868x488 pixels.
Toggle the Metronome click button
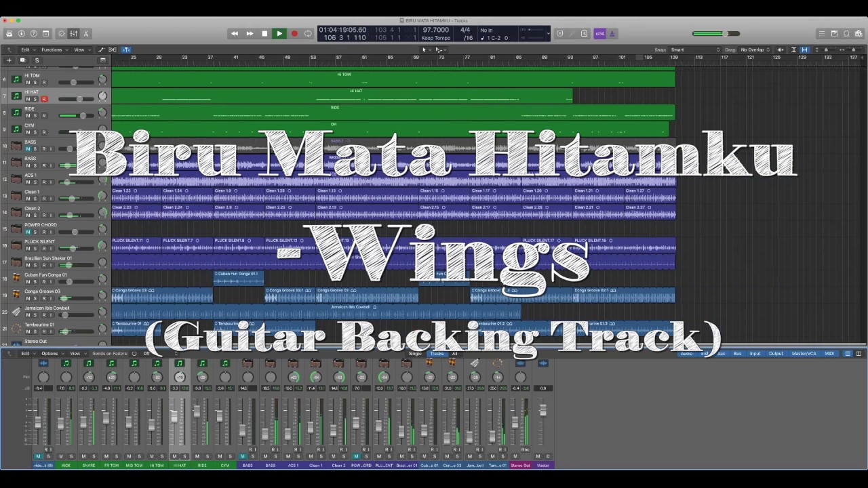[x=612, y=33]
